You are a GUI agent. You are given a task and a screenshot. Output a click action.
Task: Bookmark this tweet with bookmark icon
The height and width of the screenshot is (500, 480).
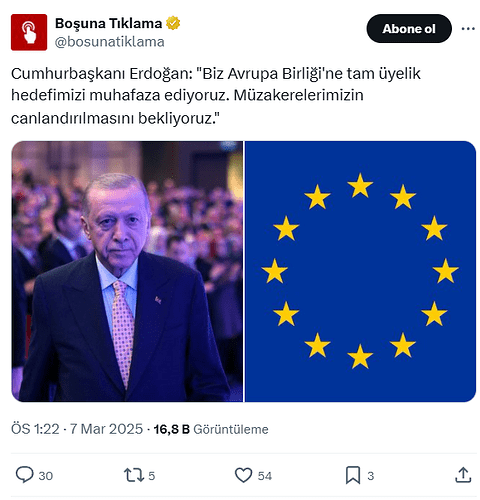point(353,475)
